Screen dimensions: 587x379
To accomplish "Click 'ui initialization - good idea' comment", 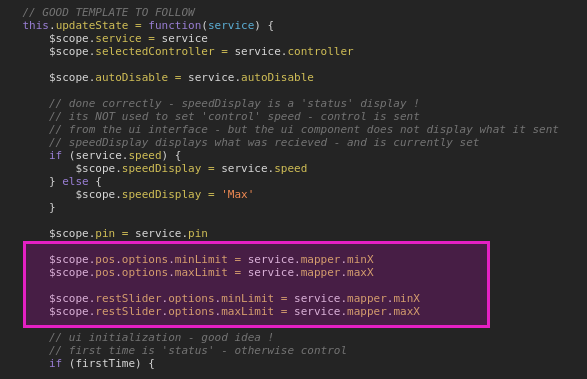I will [x=161, y=337].
